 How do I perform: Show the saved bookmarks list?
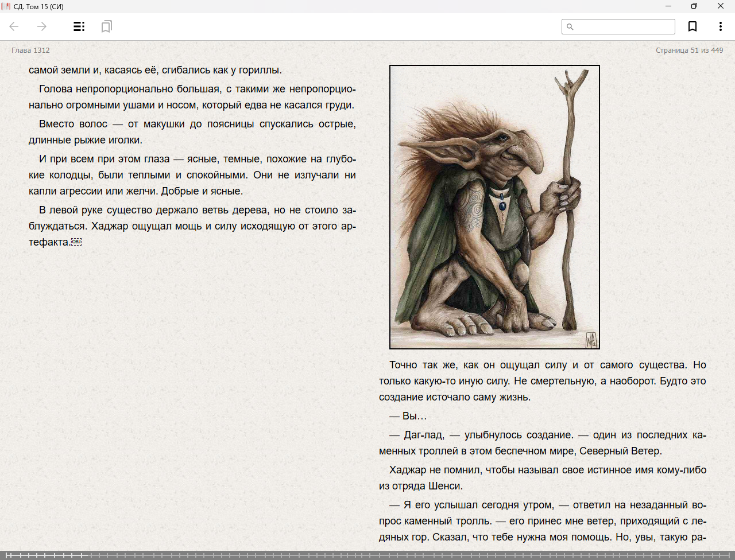106,26
